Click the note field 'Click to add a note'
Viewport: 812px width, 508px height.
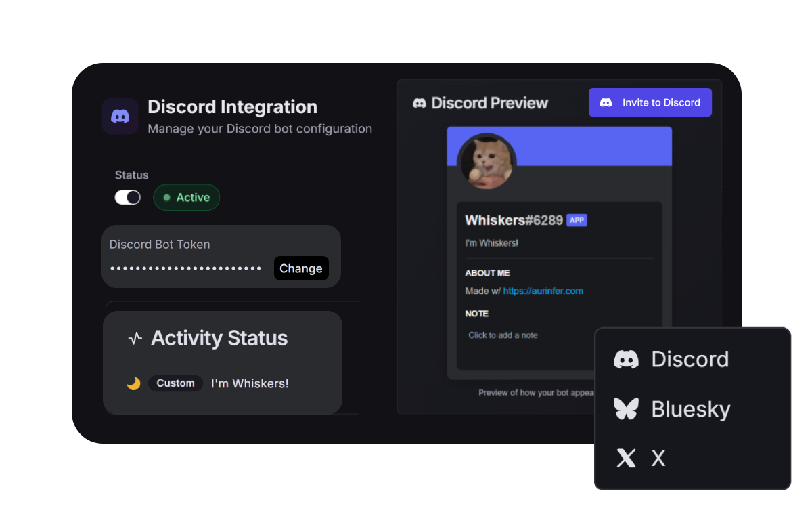point(503,335)
